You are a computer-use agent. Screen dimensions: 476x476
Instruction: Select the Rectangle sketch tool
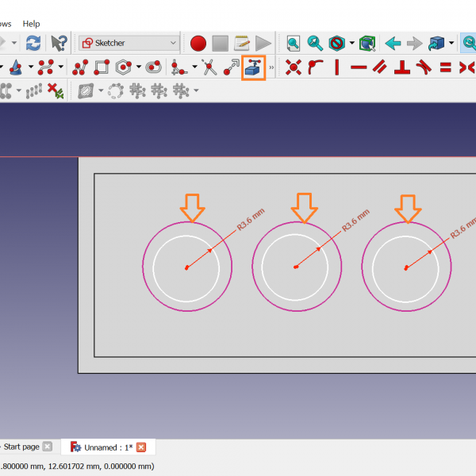[x=102, y=67]
